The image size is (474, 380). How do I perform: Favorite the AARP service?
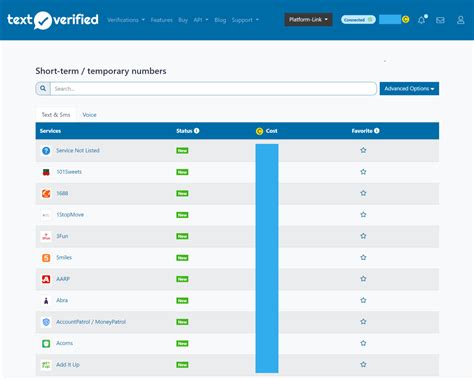click(x=363, y=279)
